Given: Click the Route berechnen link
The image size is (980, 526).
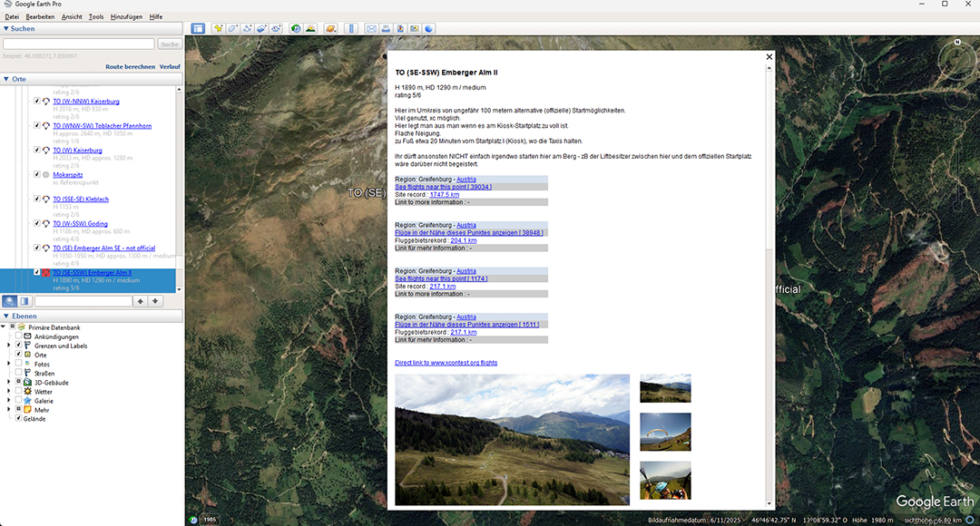Looking at the screenshot, I should (x=130, y=67).
